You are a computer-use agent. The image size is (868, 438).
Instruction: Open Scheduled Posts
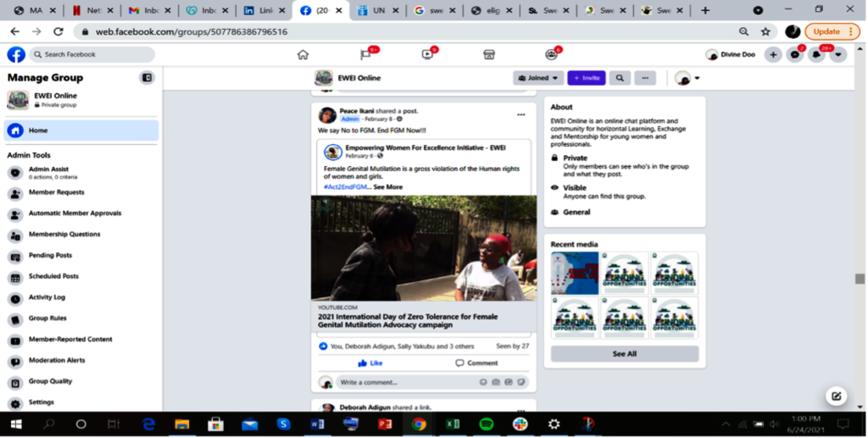[x=81, y=277]
